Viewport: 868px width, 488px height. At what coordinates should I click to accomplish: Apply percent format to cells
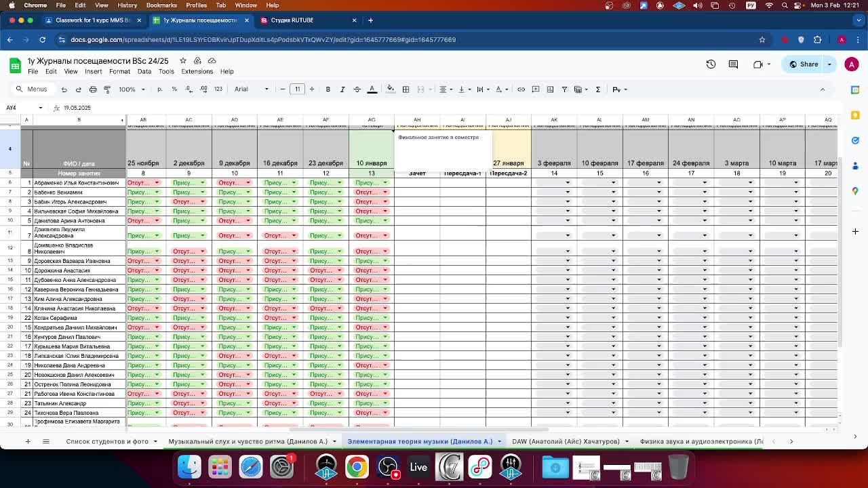(x=174, y=89)
